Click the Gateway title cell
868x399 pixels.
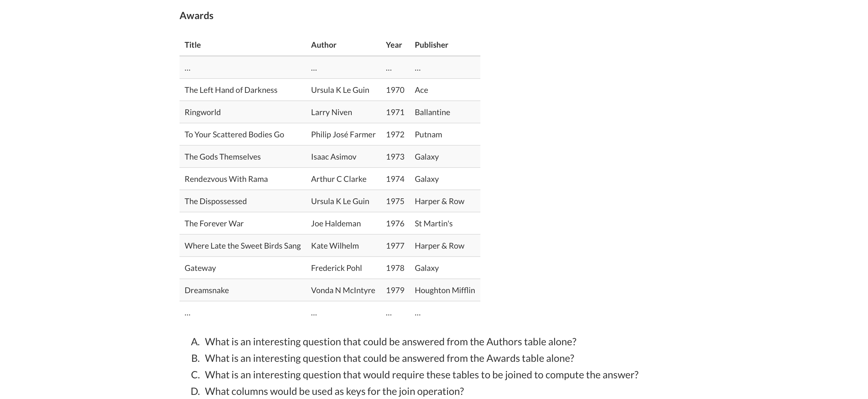pyautogui.click(x=200, y=268)
